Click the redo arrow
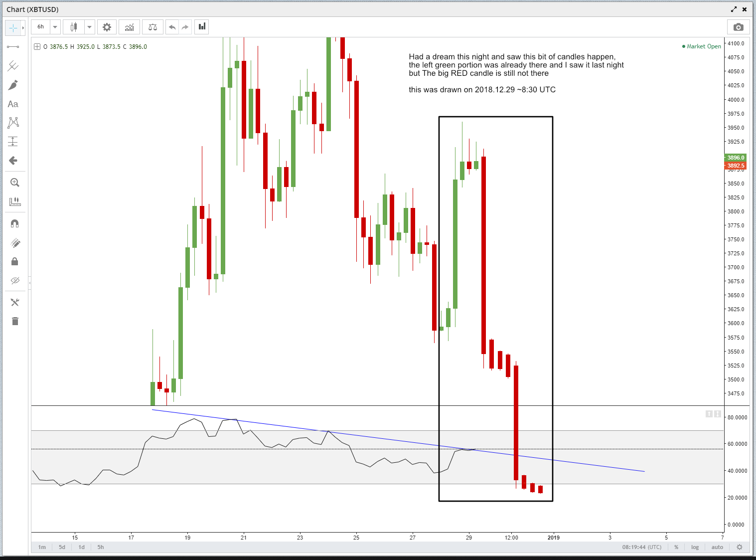The height and width of the screenshot is (560, 756). [185, 27]
